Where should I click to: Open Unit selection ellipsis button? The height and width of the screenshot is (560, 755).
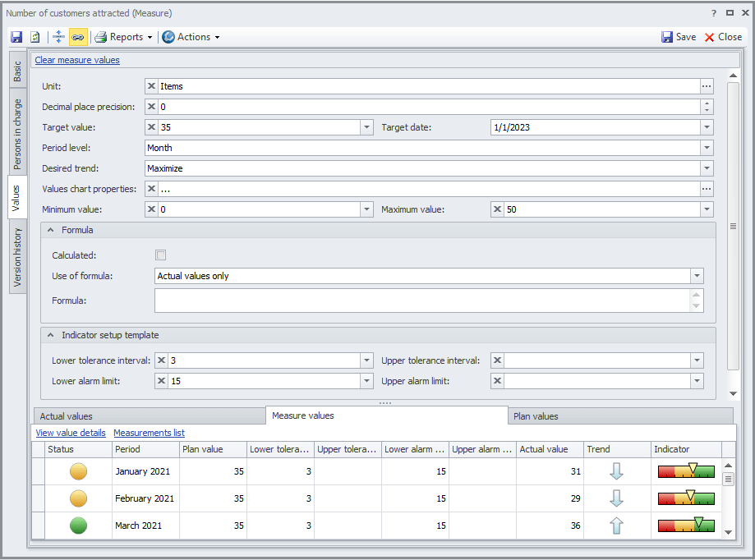coord(707,86)
